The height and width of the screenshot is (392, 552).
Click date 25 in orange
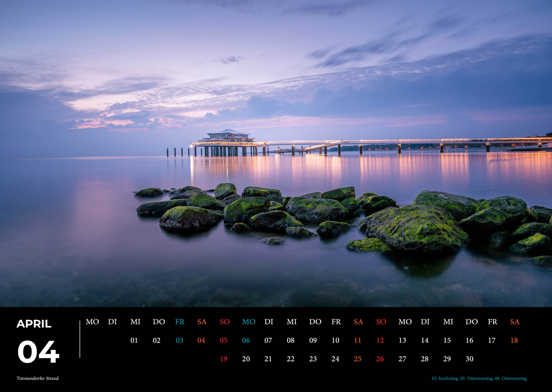[x=358, y=359]
